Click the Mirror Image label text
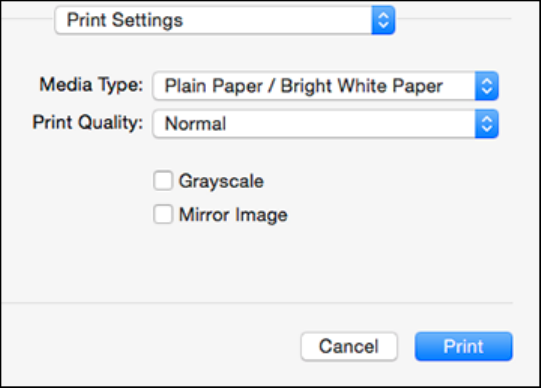The image size is (541, 388). 233,215
